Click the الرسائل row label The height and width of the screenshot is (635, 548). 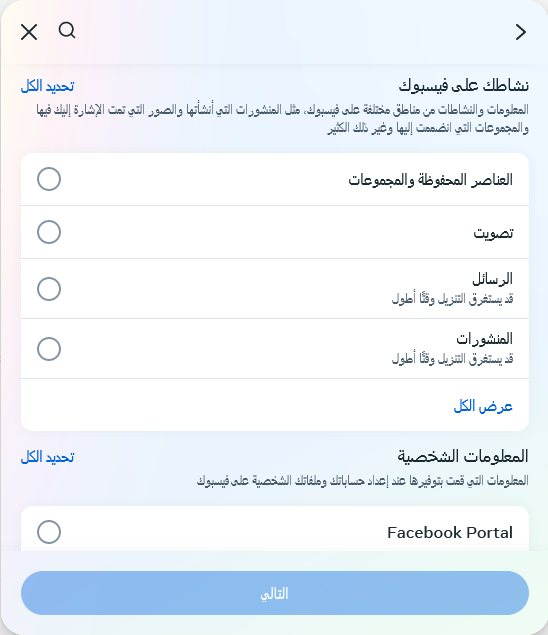pyautogui.click(x=493, y=279)
